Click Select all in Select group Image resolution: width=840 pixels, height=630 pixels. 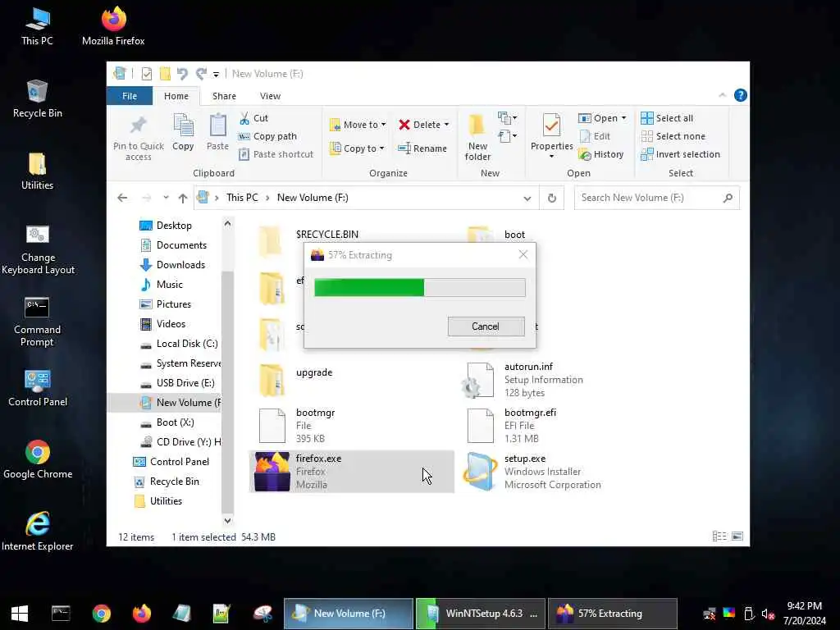coord(667,118)
